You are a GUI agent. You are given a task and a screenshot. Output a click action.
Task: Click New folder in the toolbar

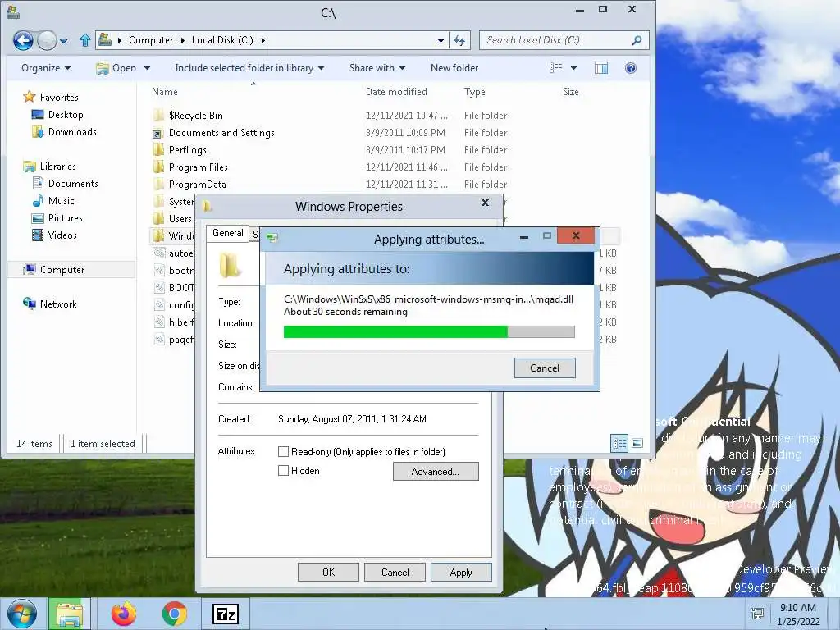coord(454,68)
